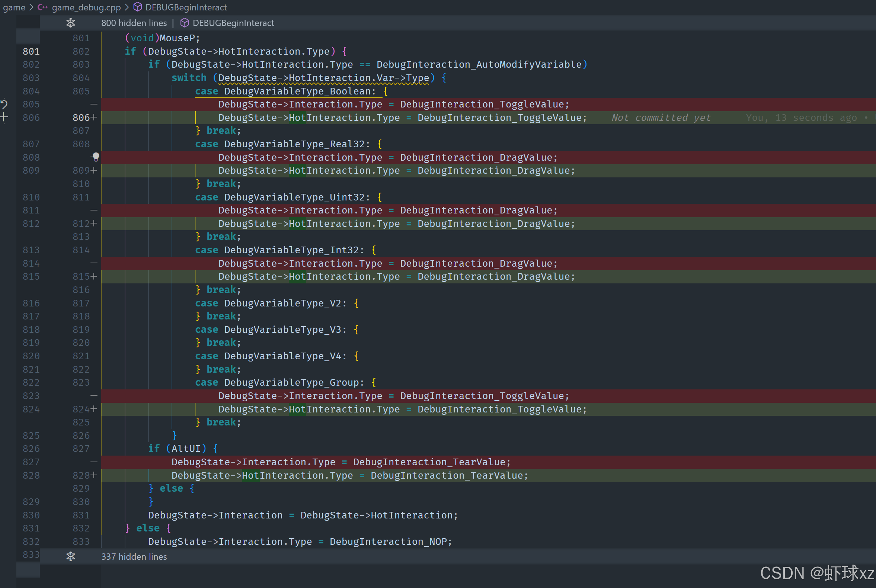Click the stage change plus icon

click(4, 118)
